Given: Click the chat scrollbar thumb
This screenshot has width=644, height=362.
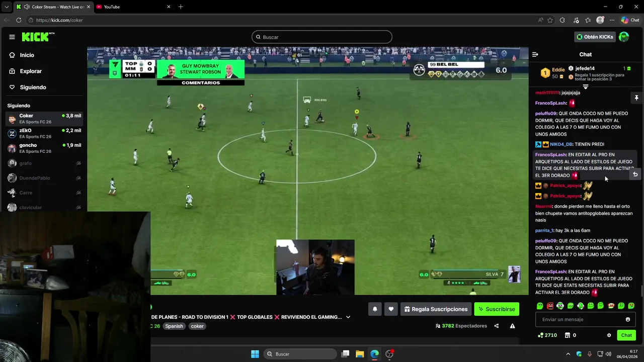Looking at the screenshot, I should click(641, 291).
